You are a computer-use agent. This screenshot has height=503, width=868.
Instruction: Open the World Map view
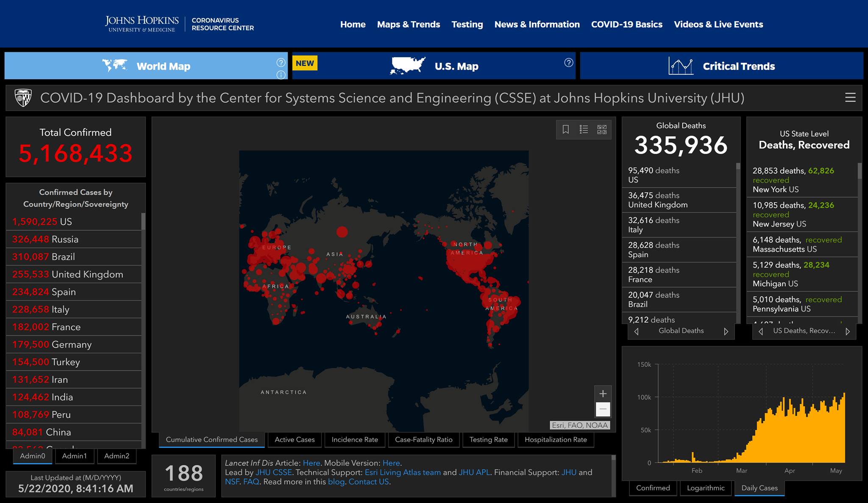(x=146, y=66)
